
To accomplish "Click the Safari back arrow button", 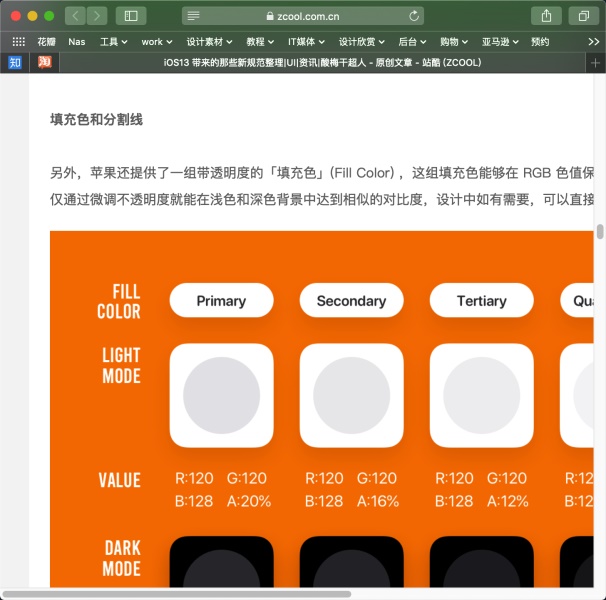I will click(75, 16).
